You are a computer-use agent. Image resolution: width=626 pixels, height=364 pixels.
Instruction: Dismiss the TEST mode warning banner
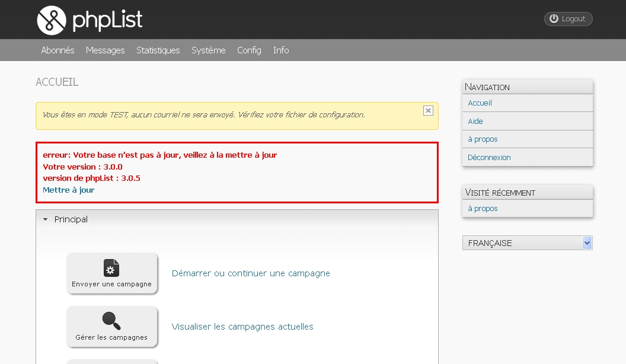(428, 110)
